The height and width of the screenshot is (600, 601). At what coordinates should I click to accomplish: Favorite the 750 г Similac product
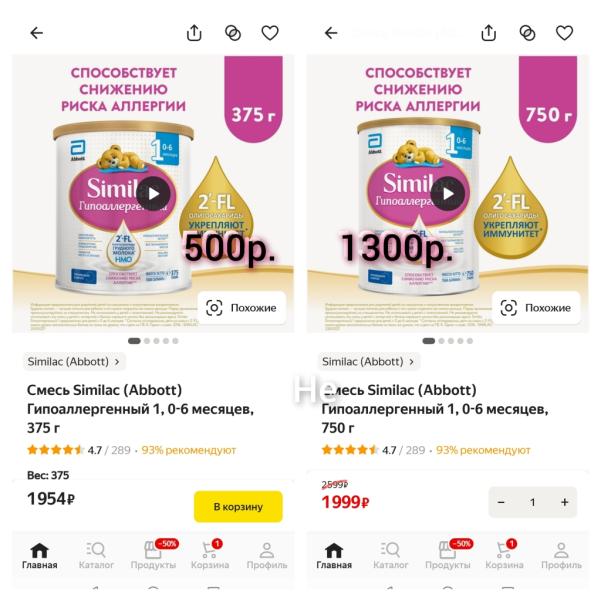click(564, 33)
